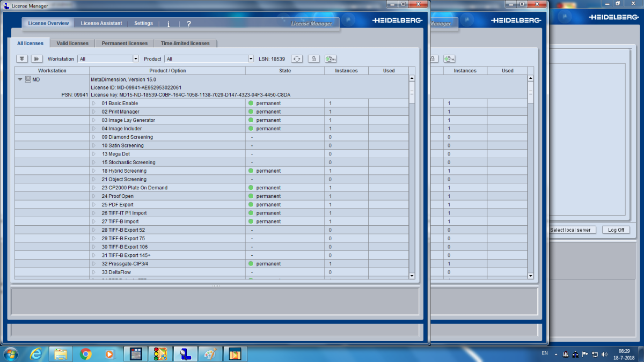Viewport: 644px width, 362px height.
Task: Switch to the License Assistant tab
Action: tap(101, 24)
